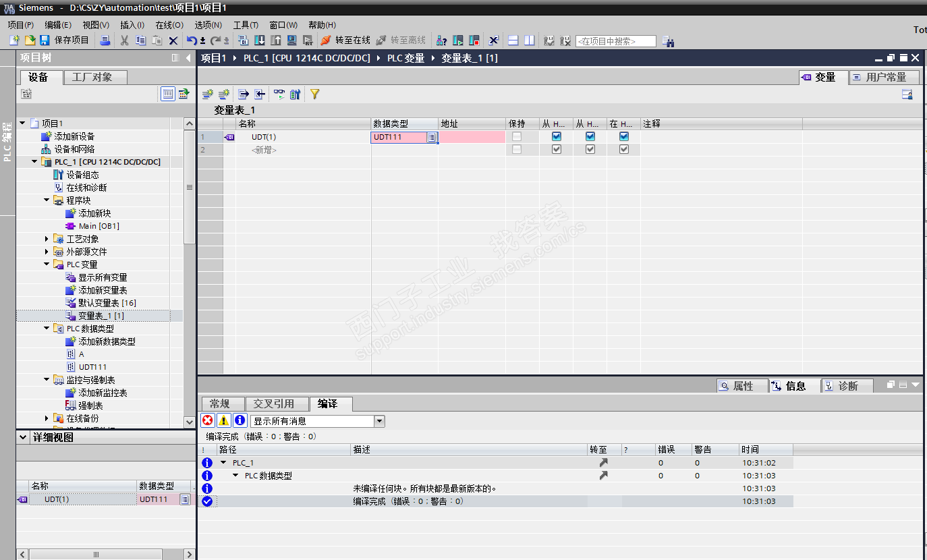Image resolution: width=927 pixels, height=560 pixels.
Task: Click the yellow funnel filter icon
Action: click(314, 94)
